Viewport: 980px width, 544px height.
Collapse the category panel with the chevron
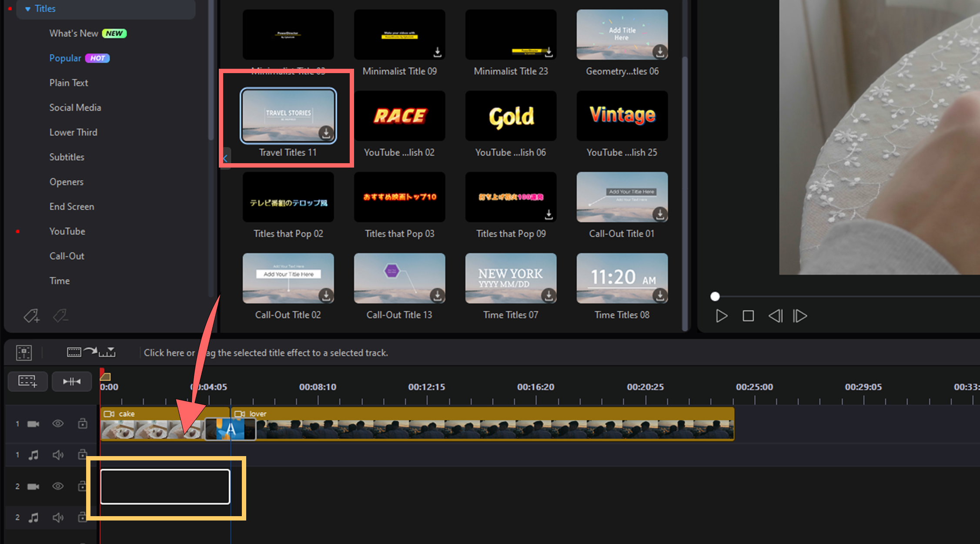pos(225,158)
